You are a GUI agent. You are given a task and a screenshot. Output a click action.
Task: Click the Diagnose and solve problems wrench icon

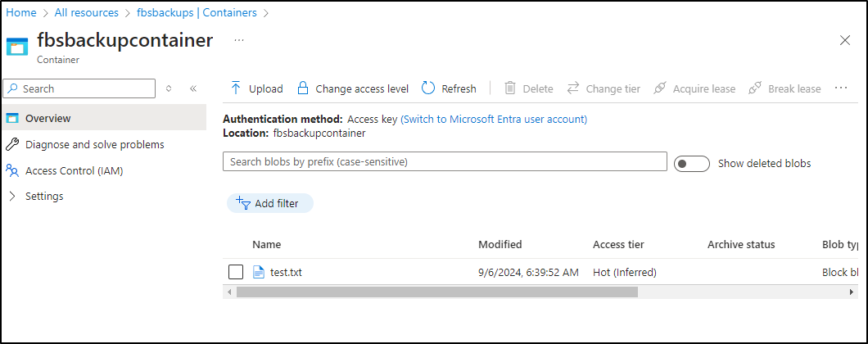point(12,145)
